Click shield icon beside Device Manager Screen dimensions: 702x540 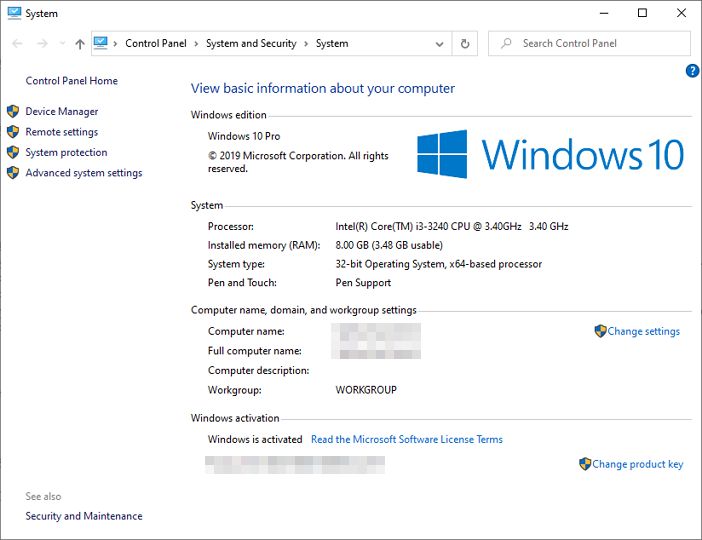pyautogui.click(x=13, y=111)
